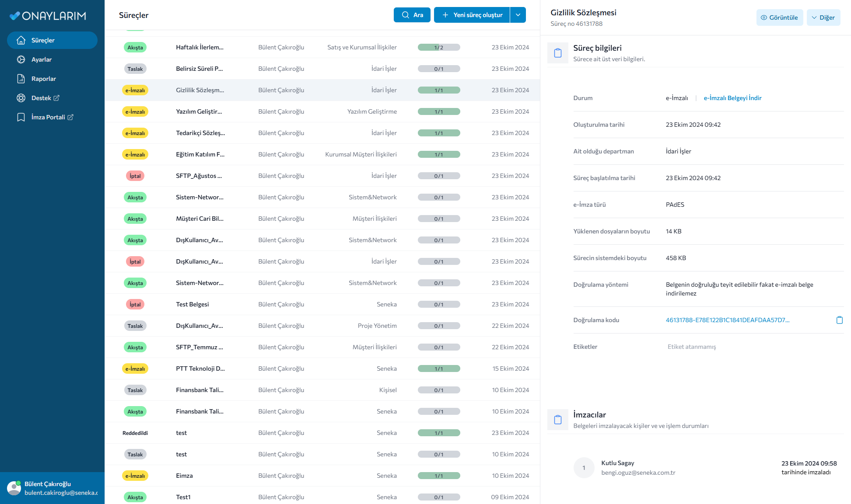Click the Ayarlar gear icon
This screenshot has width=851, height=504.
21,59
